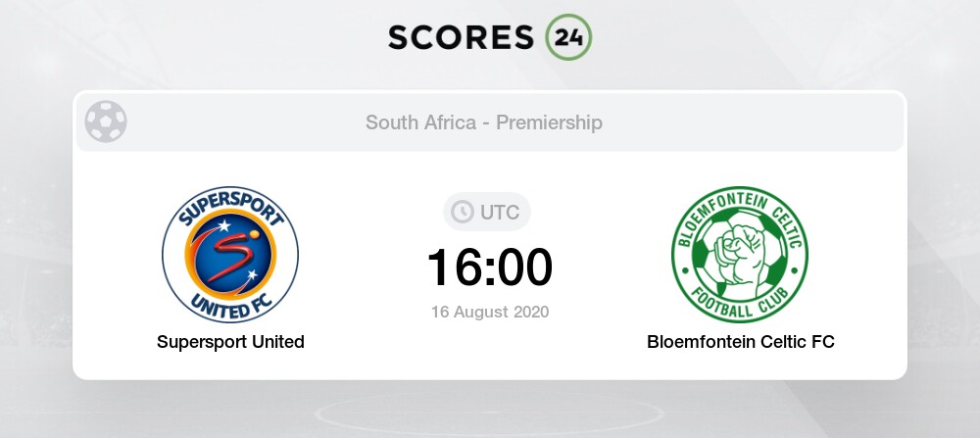Click the green fist in Celtic crest
Image resolution: width=980 pixels, height=438 pixels.
[740, 253]
